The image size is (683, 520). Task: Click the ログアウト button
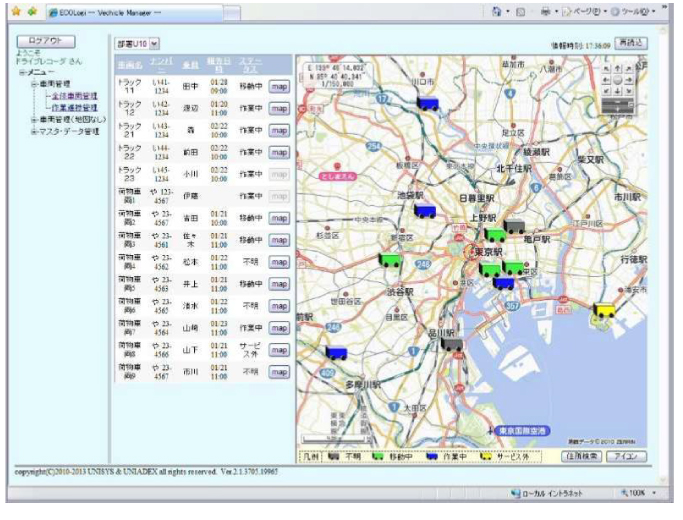[46, 41]
